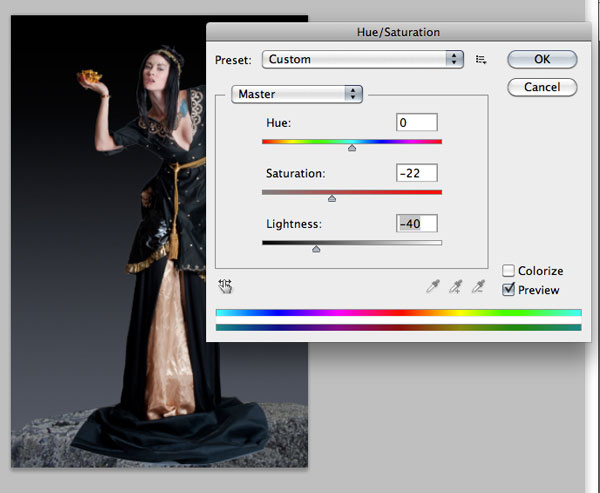
Task: Click the lower color spectrum bar
Action: pos(398,326)
